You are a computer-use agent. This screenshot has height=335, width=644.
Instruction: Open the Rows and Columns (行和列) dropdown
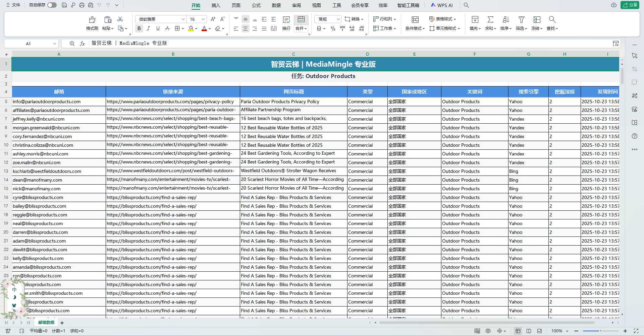(x=384, y=19)
